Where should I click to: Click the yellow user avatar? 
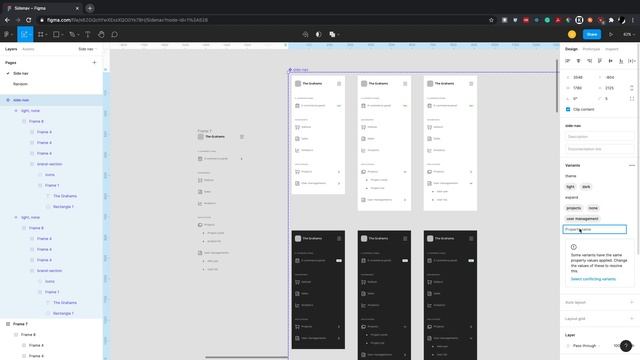[x=572, y=35]
